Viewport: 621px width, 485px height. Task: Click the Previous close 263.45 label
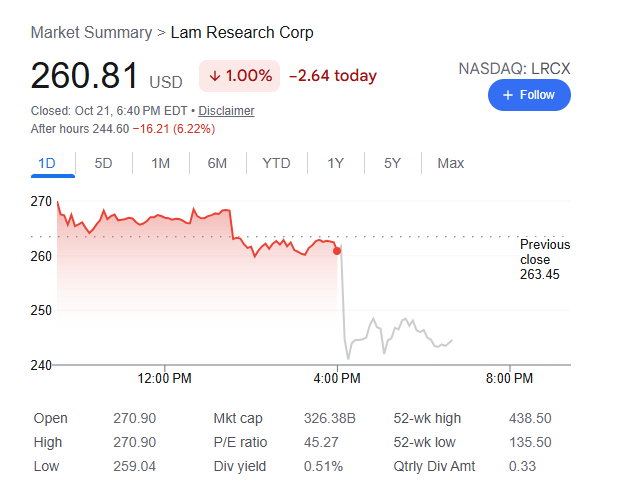tap(545, 259)
